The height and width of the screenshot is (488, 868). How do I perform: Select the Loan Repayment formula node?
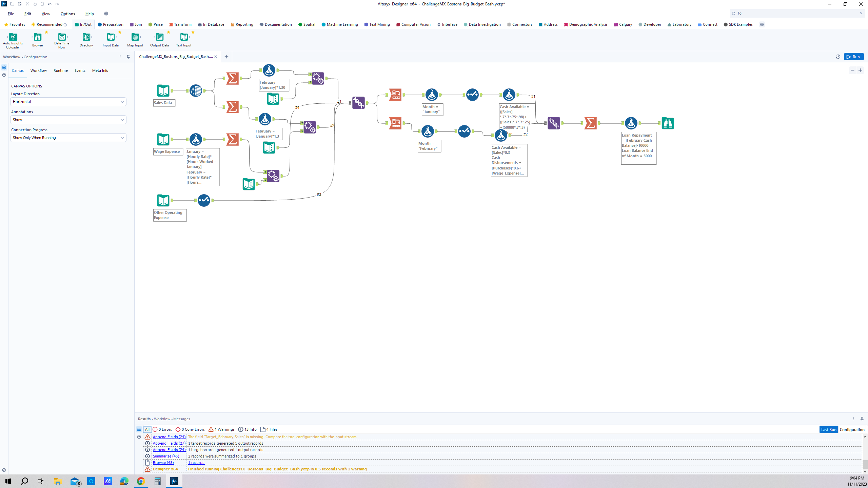(x=631, y=123)
